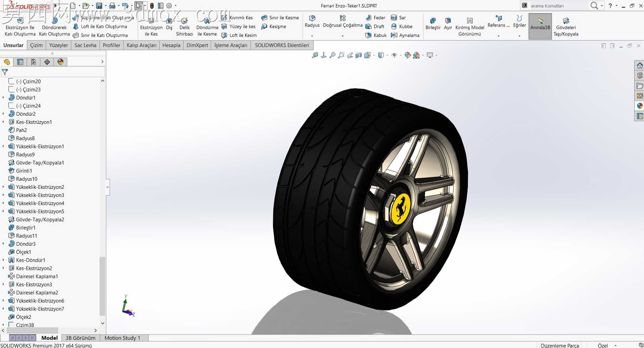
Task: Switch to the Sac Levha ribbon tab
Action: (x=85, y=45)
